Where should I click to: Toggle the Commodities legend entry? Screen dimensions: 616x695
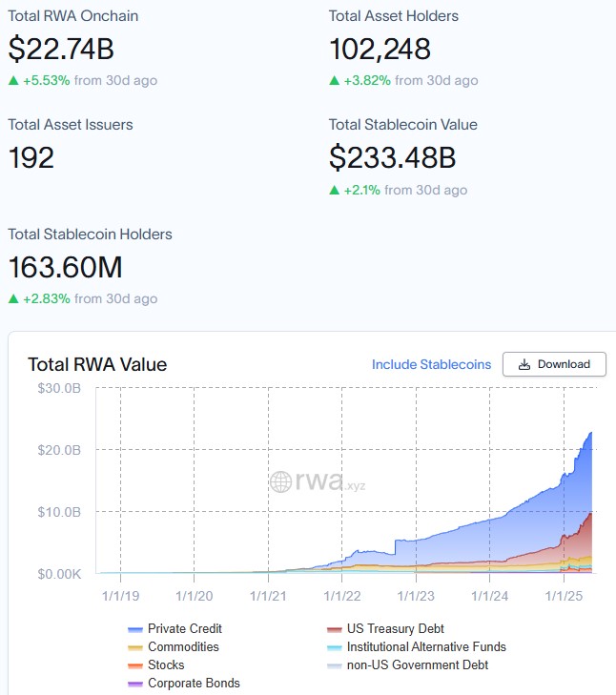pyautogui.click(x=182, y=646)
